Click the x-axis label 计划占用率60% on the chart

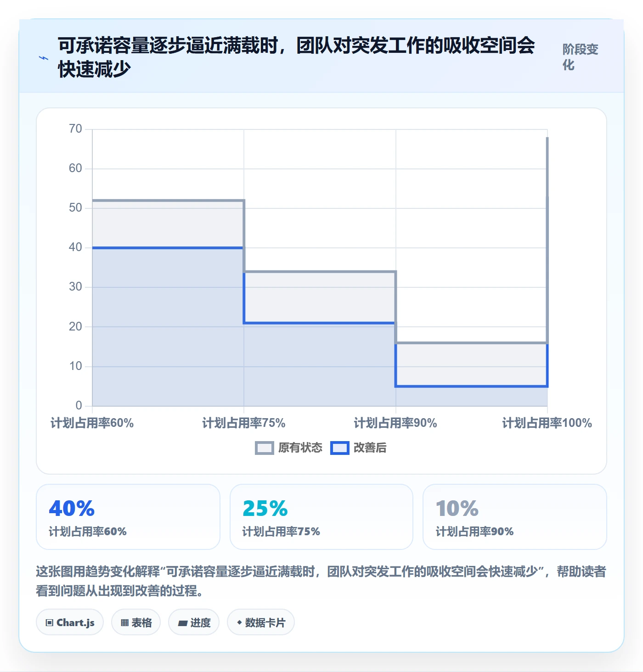tap(92, 423)
